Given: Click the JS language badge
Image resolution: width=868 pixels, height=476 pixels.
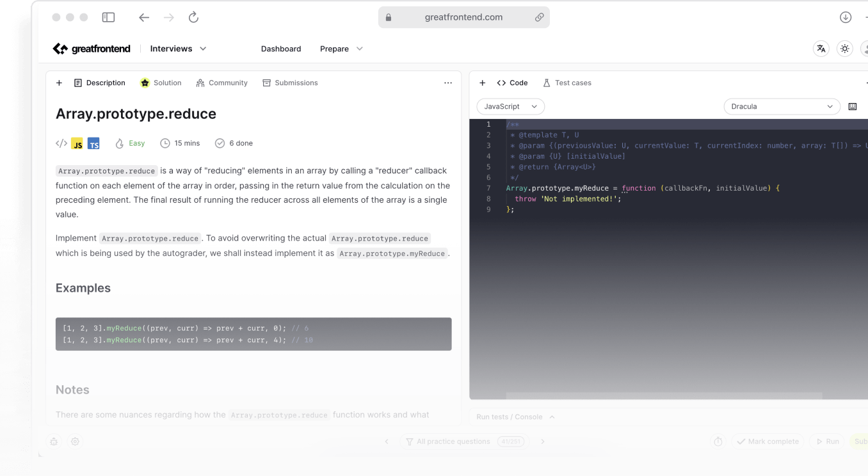Looking at the screenshot, I should [x=77, y=143].
